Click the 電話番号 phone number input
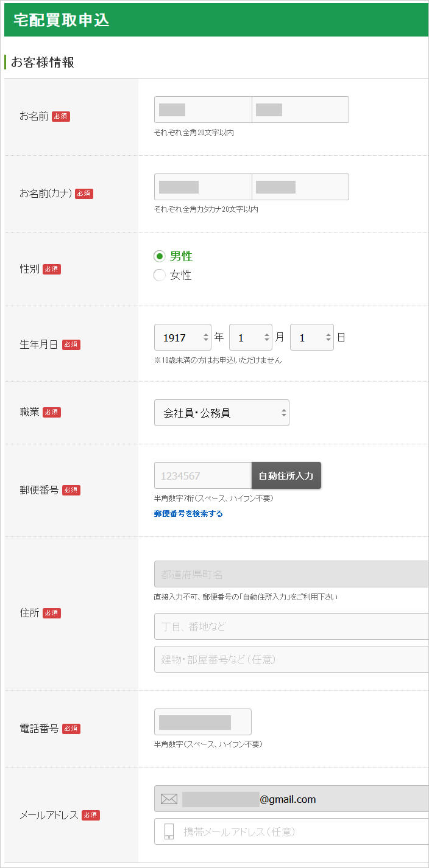The height and width of the screenshot is (868, 429). click(x=202, y=721)
